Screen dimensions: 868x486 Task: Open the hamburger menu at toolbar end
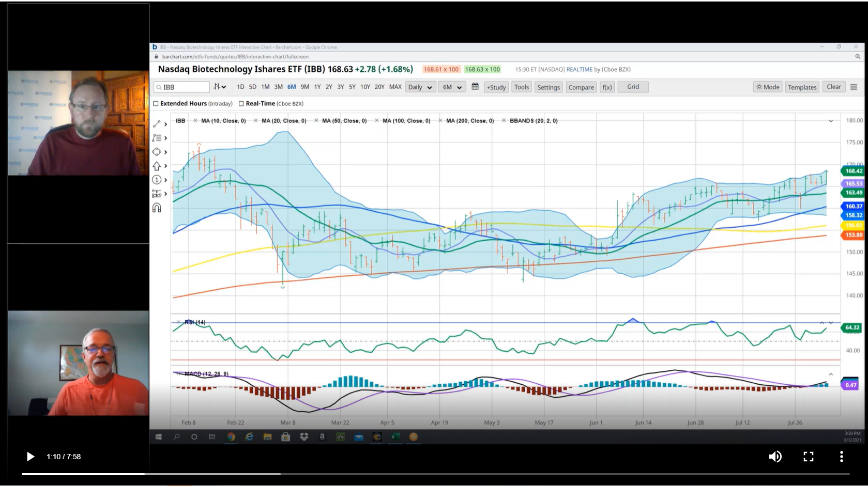pos(854,87)
